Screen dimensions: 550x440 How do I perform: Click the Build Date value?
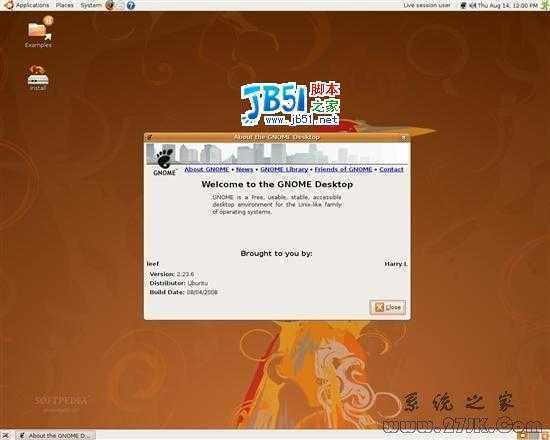click(x=202, y=292)
